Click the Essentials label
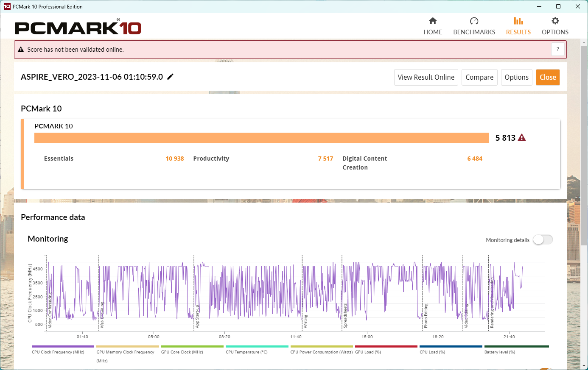This screenshot has width=588, height=370. [x=59, y=159]
